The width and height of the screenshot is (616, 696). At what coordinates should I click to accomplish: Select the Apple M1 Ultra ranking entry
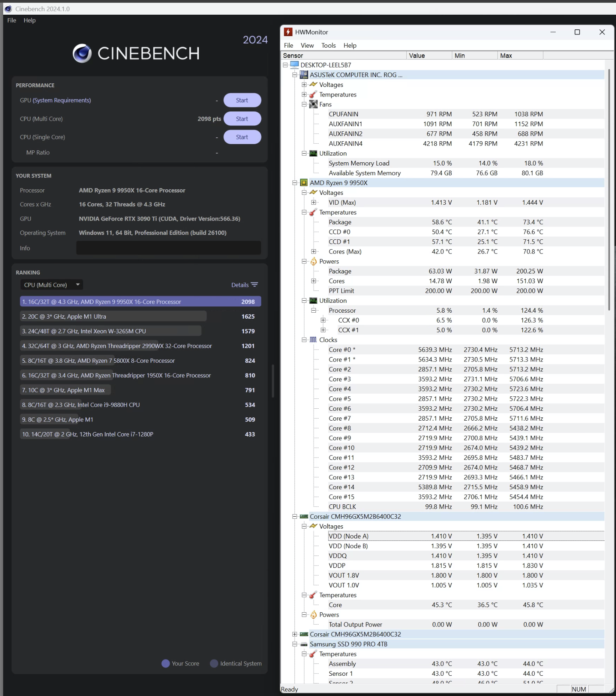pos(141,316)
